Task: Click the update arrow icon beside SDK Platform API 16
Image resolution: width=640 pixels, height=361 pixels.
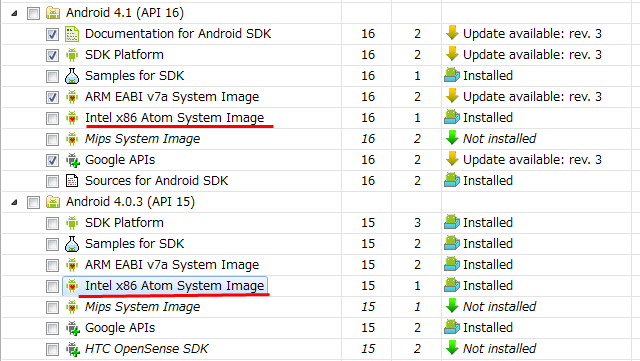Action: pos(452,54)
